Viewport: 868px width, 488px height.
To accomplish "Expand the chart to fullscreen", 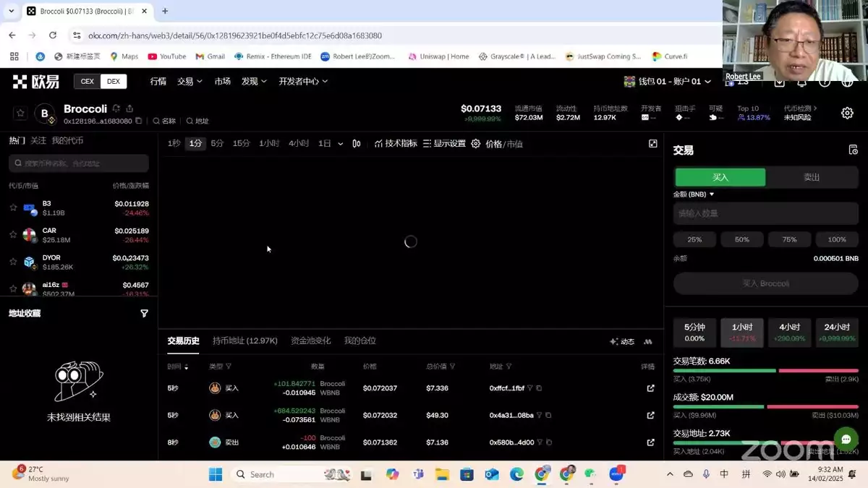I will [x=653, y=144].
